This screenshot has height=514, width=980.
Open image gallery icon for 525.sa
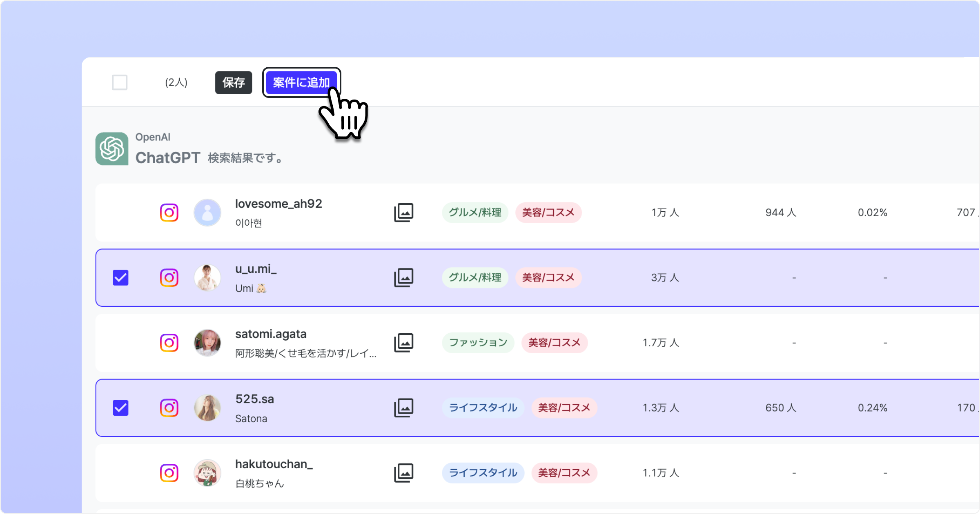403,408
